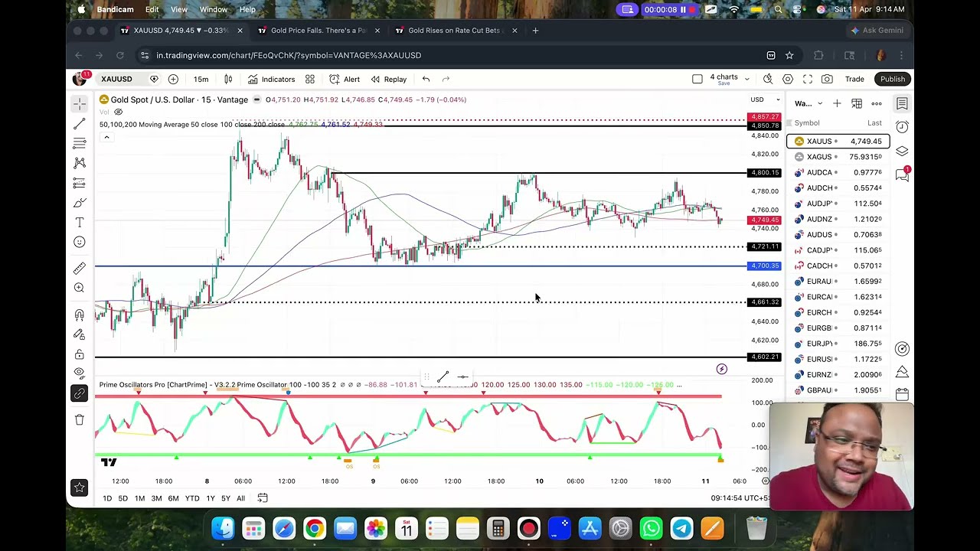Toggle stay in drawing mode
980x551 pixels.
80,334
